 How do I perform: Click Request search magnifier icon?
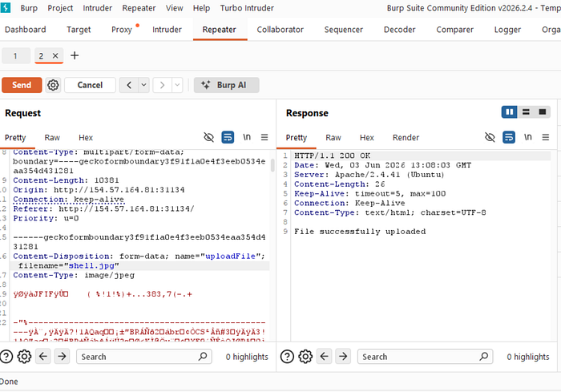(203, 356)
